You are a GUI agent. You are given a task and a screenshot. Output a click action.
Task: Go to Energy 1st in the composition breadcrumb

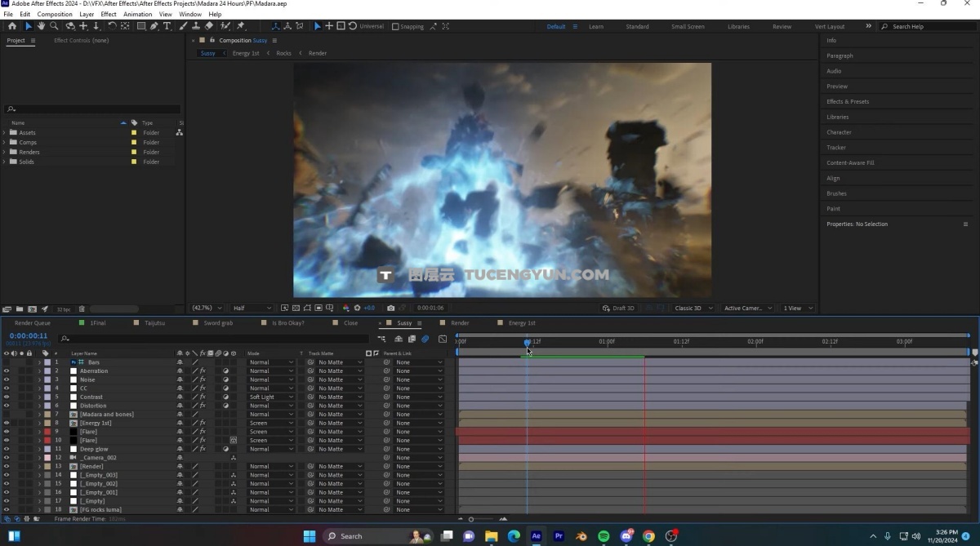click(x=246, y=53)
